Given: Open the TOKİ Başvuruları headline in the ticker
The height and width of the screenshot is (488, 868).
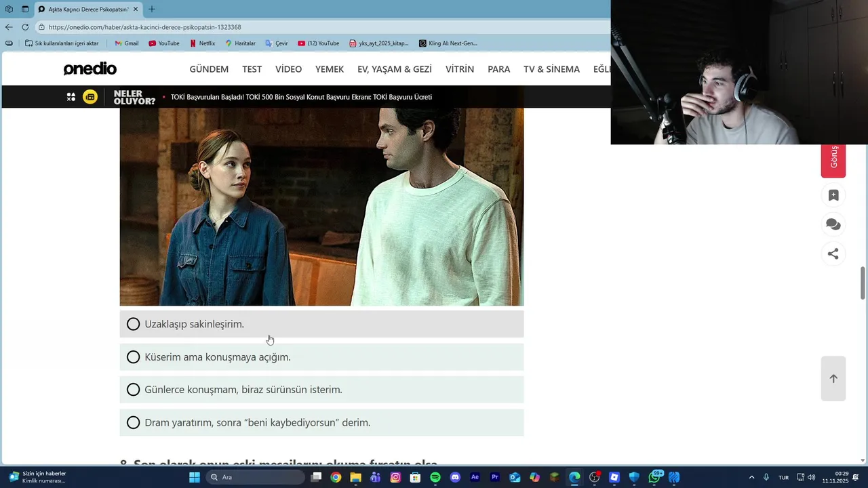Looking at the screenshot, I should point(301,97).
